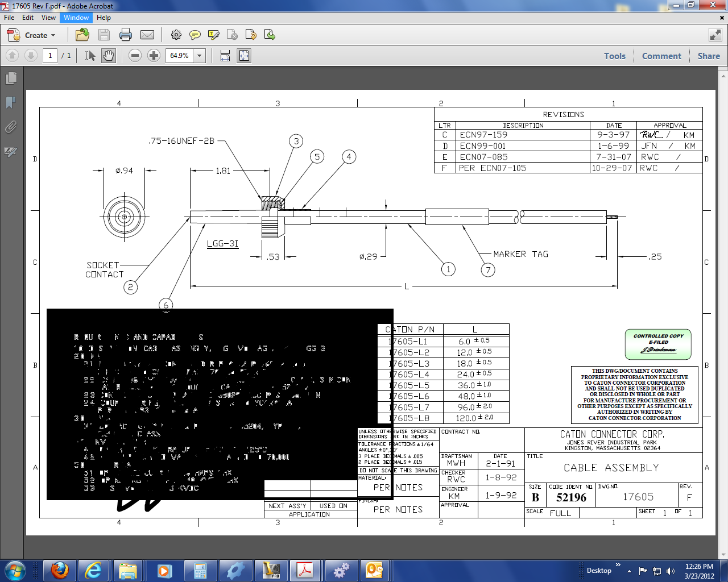The width and height of the screenshot is (728, 582).
Task: Zoom out with the minus button
Action: click(x=135, y=56)
